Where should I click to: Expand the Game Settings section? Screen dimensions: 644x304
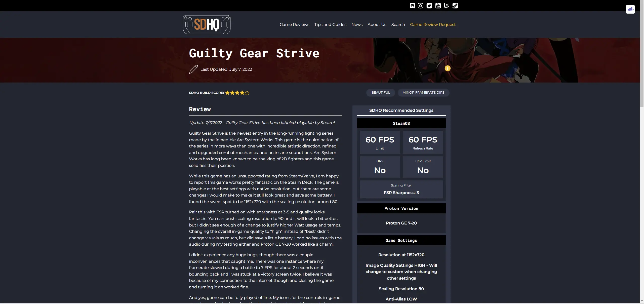(x=401, y=240)
